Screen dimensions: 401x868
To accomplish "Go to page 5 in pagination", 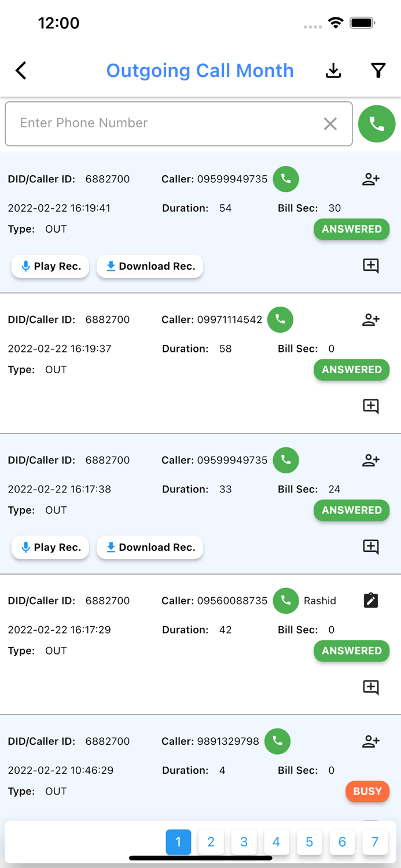I will pyautogui.click(x=310, y=842).
